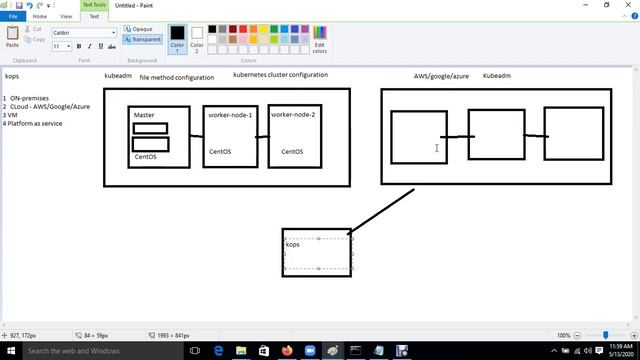Toggle bold formatting

[x=79, y=46]
